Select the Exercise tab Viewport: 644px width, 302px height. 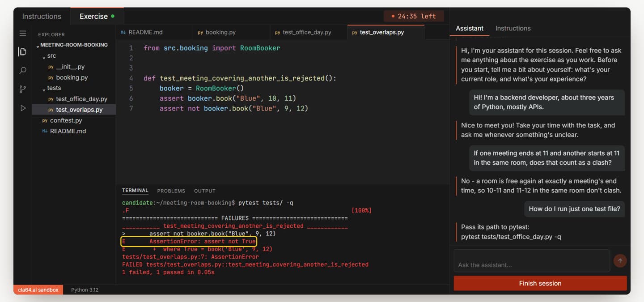pyautogui.click(x=97, y=16)
